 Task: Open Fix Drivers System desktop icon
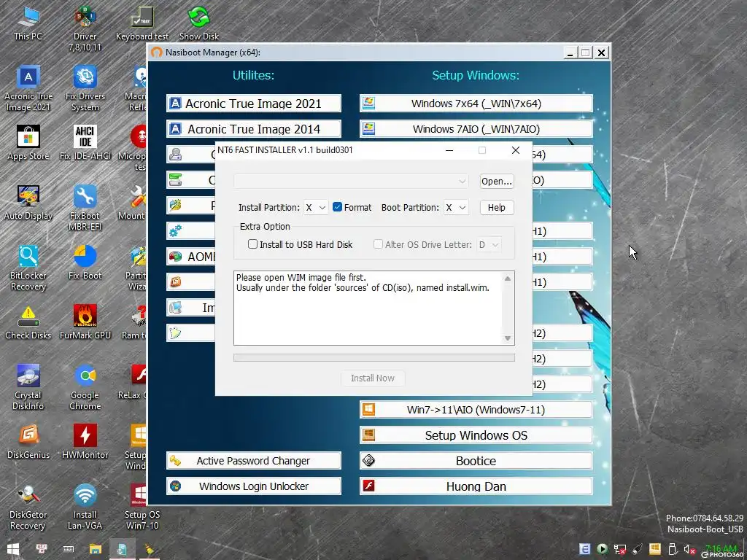pos(85,88)
